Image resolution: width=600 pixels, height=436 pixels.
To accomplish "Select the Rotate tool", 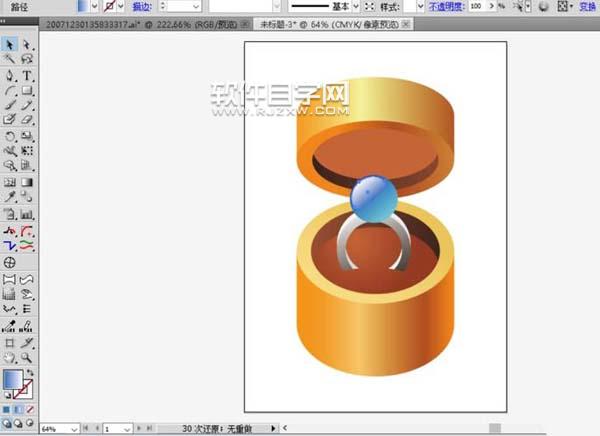I will [10, 136].
